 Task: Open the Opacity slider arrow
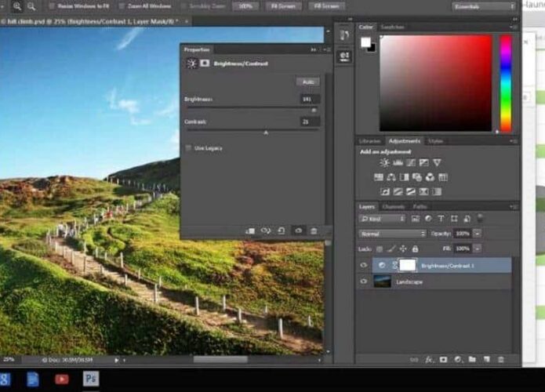click(478, 234)
